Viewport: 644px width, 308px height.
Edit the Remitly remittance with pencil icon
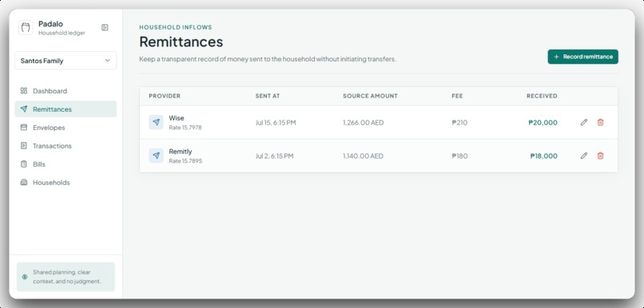(x=583, y=156)
